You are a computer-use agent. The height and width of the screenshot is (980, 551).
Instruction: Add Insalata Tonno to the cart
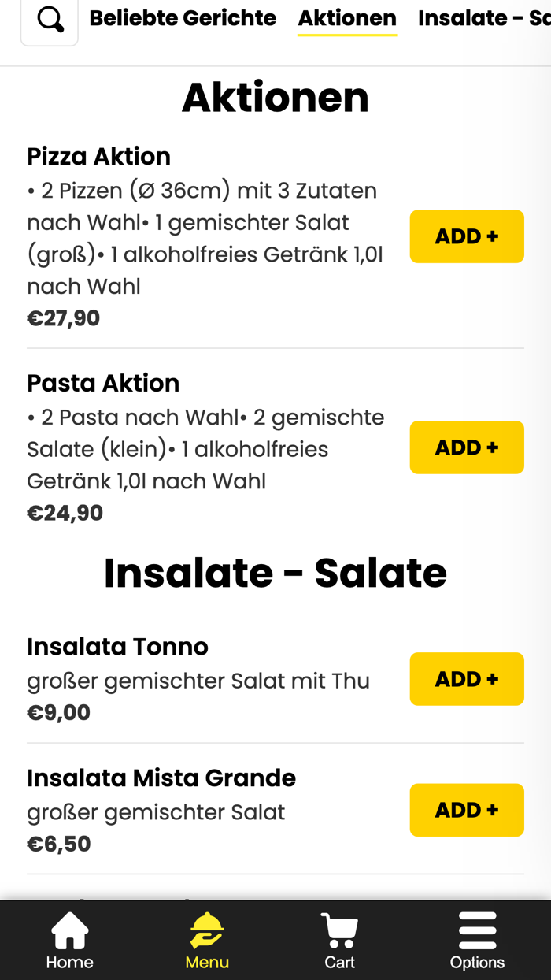(x=466, y=678)
